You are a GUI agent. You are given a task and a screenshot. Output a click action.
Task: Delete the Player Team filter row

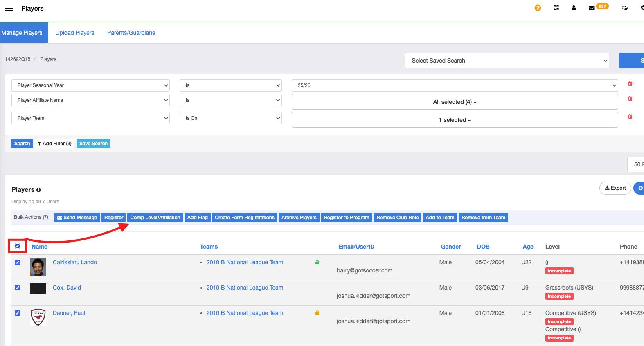pos(630,117)
